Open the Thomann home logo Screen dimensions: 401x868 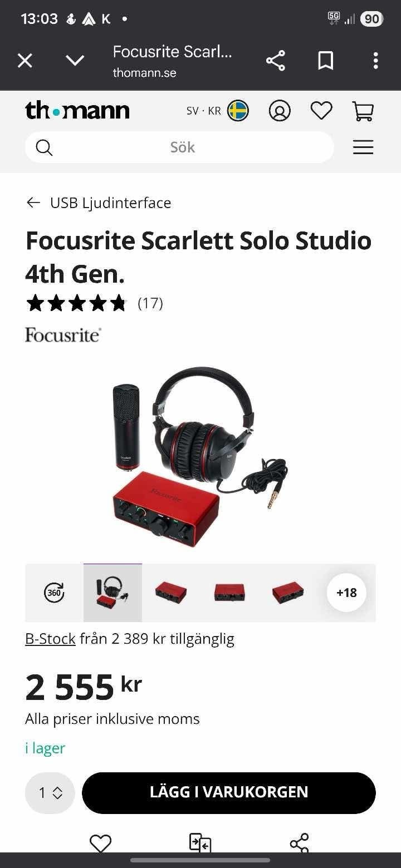[x=77, y=111]
